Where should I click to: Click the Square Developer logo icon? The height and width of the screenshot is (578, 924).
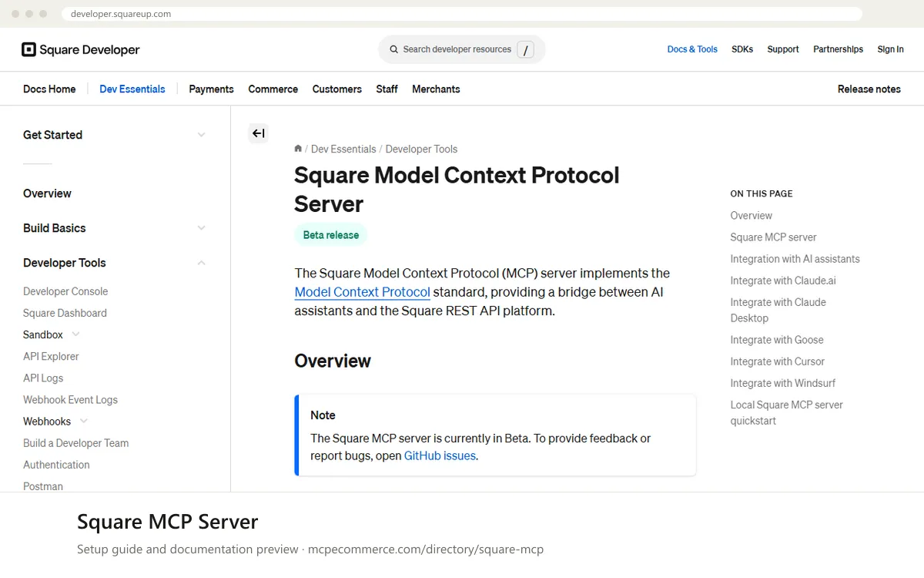28,49
